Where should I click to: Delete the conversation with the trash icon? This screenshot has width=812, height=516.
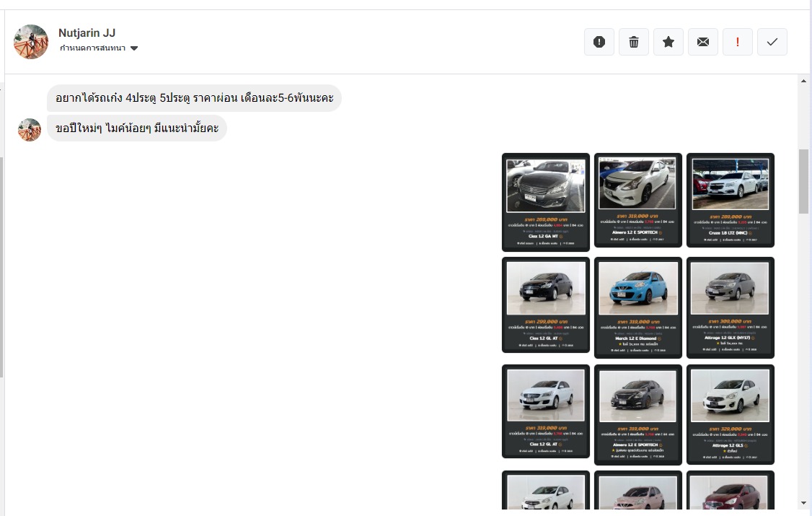tap(634, 42)
